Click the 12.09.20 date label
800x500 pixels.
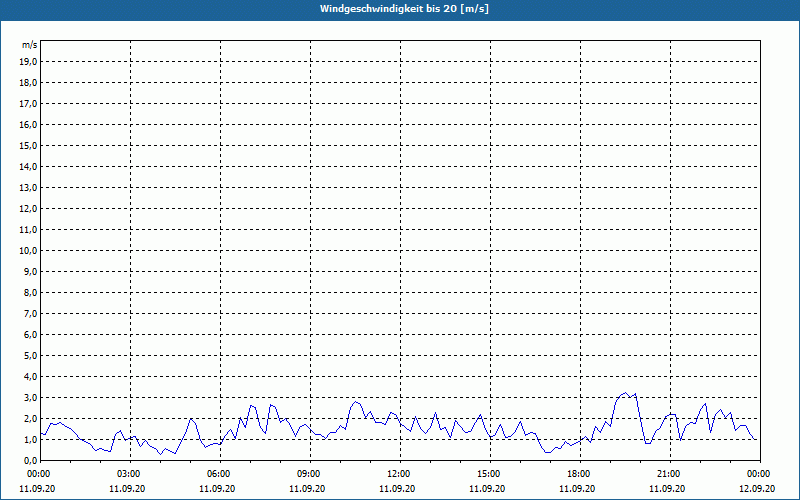click(757, 489)
